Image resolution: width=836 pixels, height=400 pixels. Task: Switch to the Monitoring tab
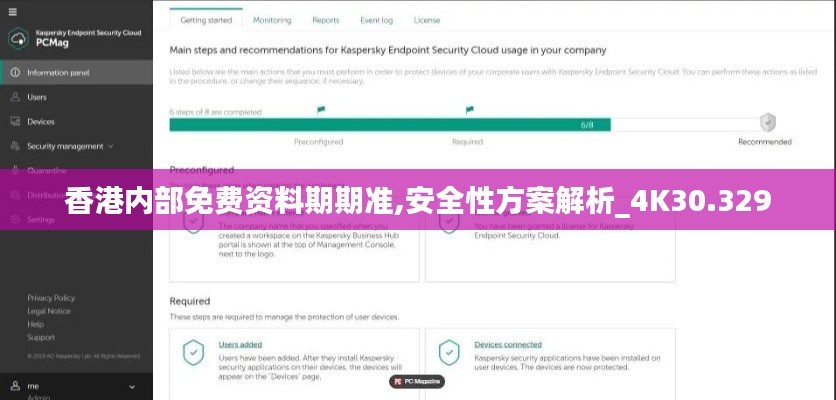[272, 20]
